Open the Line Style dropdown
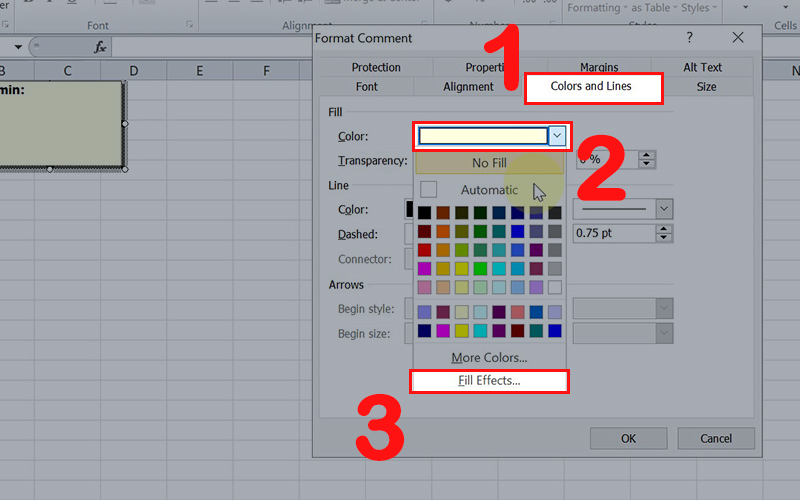Viewport: 800px width, 500px height. 664,209
